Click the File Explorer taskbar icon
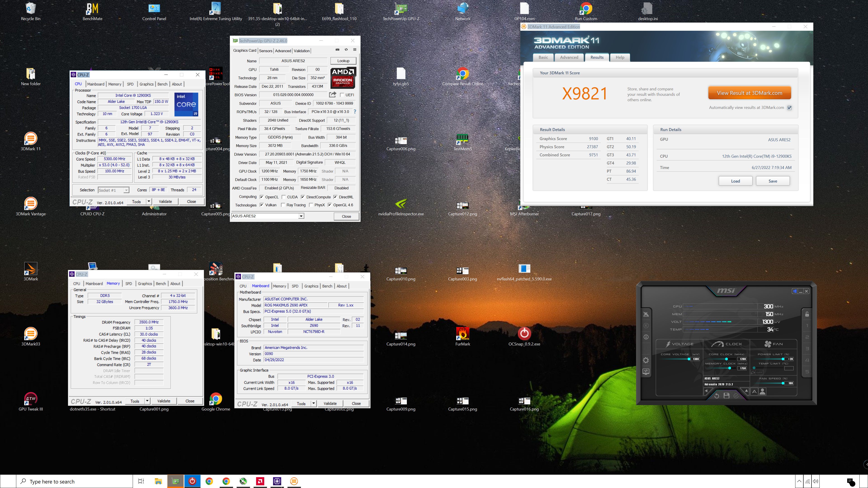Viewport: 868px width, 488px height. point(158,481)
